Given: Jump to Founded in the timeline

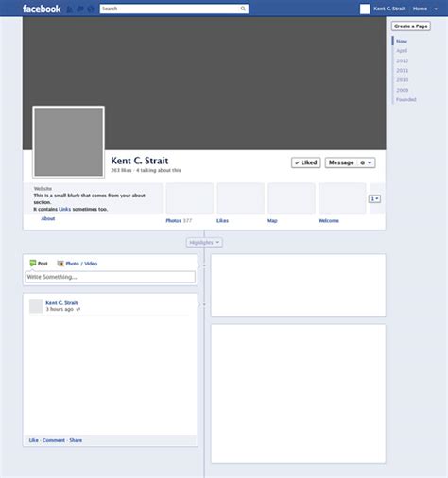Looking at the screenshot, I should click(406, 99).
